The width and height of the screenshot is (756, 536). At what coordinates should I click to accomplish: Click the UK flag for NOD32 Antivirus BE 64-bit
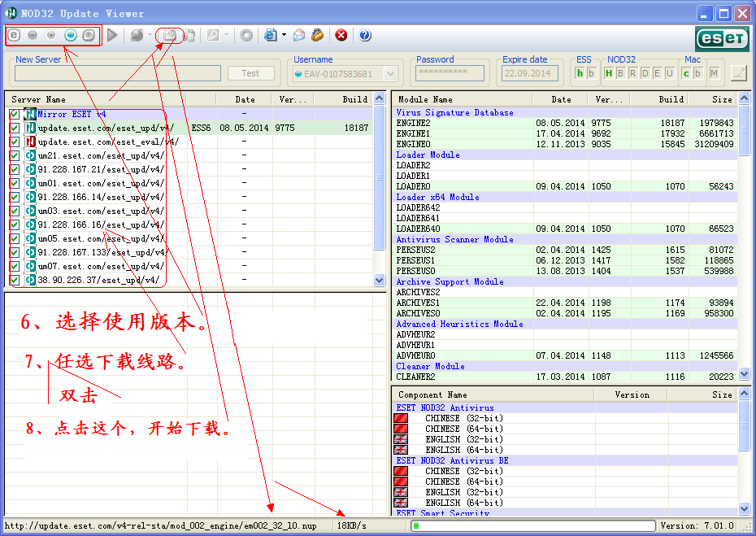click(401, 503)
